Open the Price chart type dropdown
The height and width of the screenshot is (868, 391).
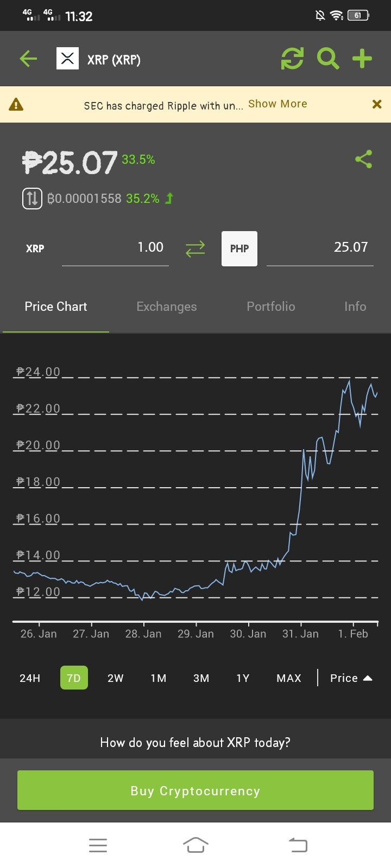coord(351,678)
